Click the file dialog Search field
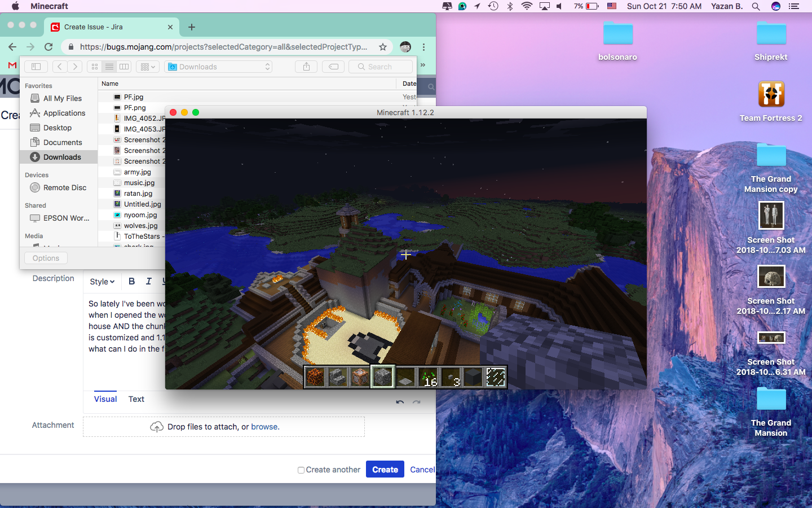The width and height of the screenshot is (812, 508). coord(381,67)
